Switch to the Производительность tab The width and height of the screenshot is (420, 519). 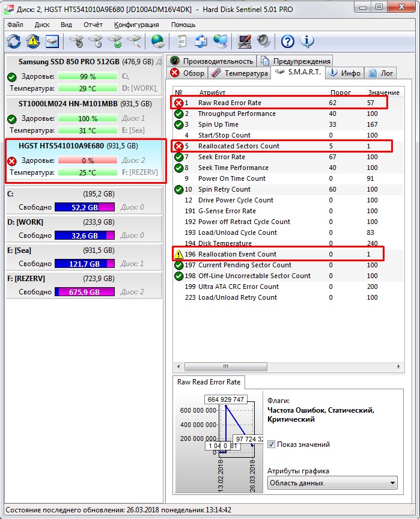(x=212, y=61)
